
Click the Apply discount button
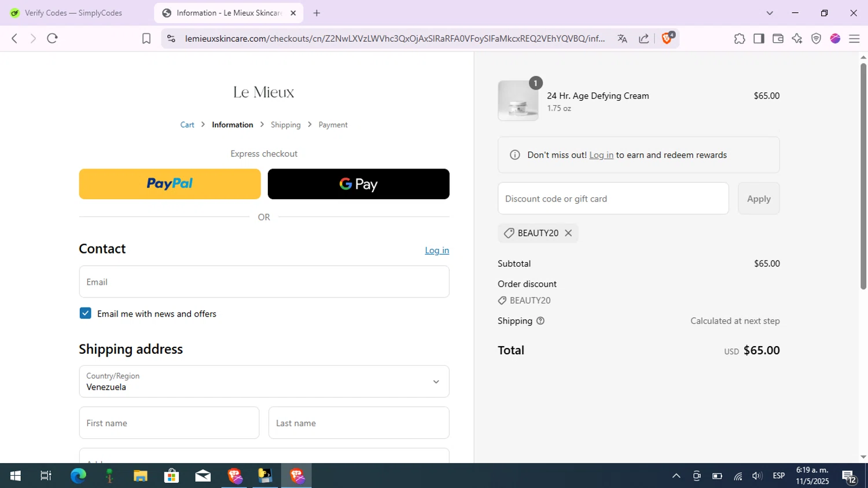coord(759,199)
